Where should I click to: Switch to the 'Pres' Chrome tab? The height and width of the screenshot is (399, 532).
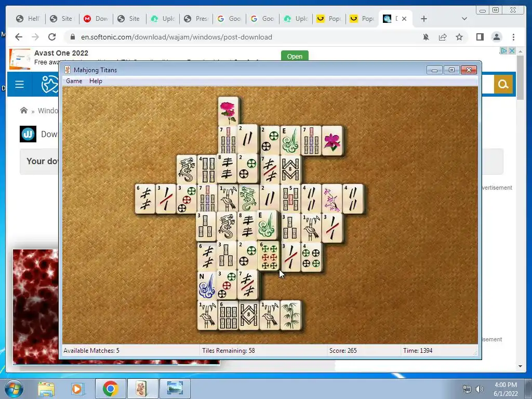coord(196,19)
